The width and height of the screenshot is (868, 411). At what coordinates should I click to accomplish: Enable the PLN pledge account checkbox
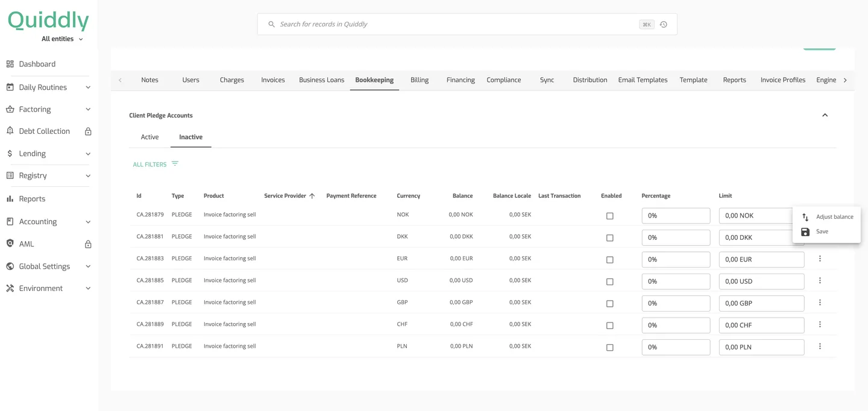click(610, 348)
